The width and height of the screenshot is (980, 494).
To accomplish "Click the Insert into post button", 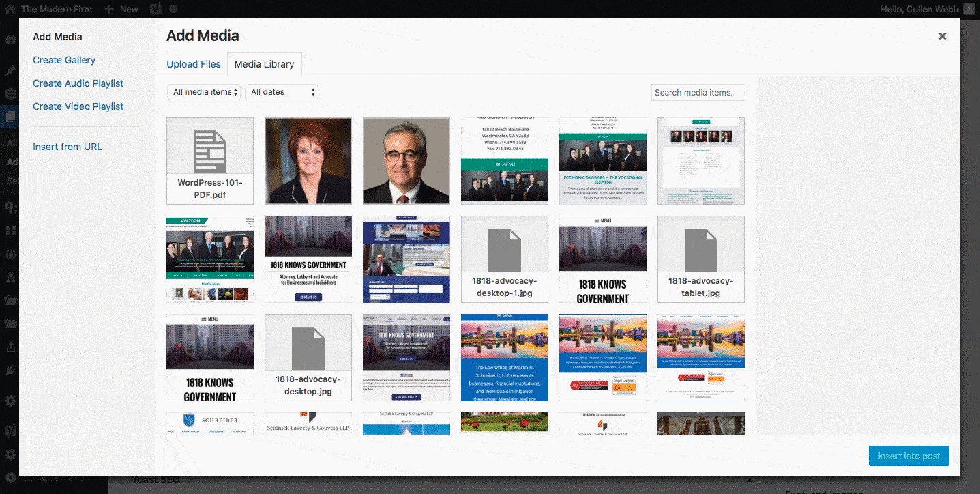I will point(908,455).
